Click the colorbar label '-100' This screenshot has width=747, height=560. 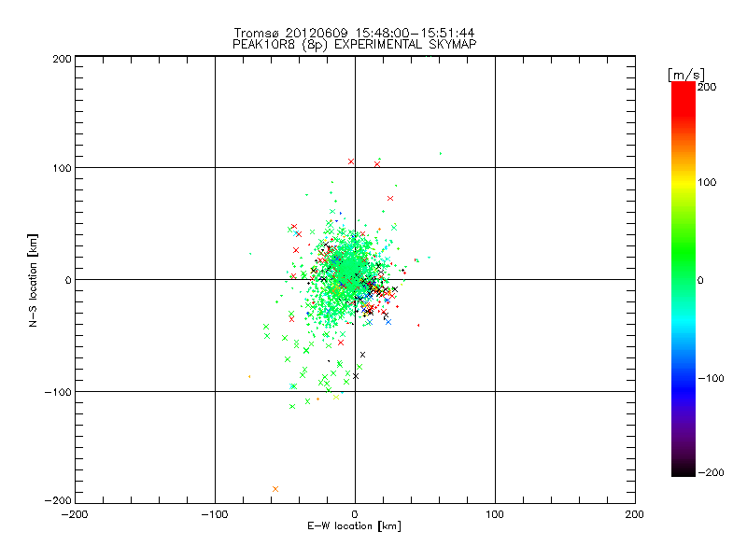coord(711,378)
